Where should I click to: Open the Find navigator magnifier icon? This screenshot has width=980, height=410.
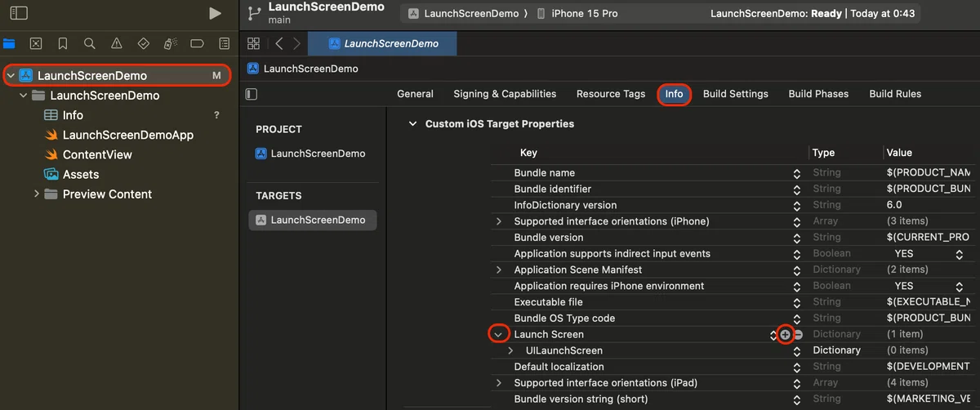90,43
